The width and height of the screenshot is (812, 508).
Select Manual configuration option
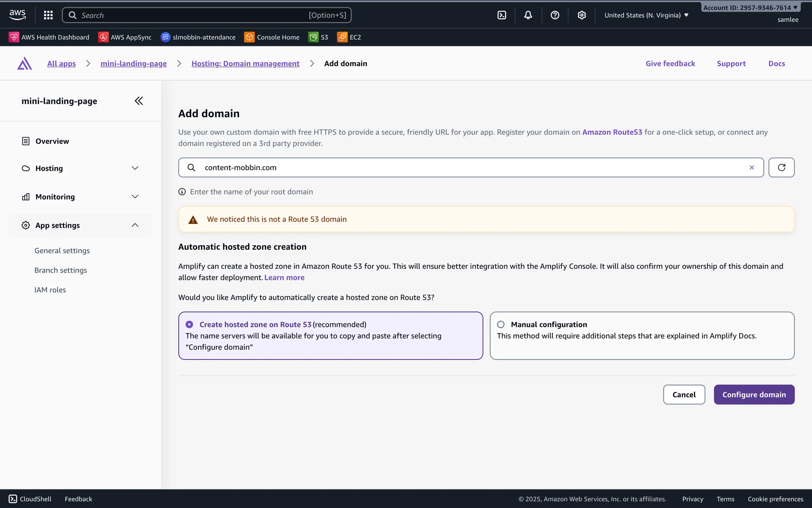pyautogui.click(x=501, y=325)
